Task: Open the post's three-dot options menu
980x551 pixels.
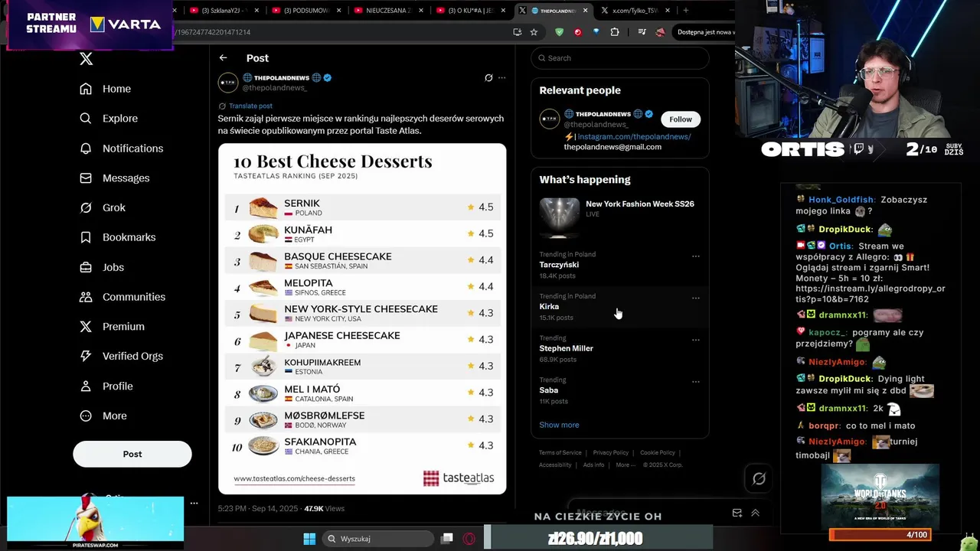Action: [x=502, y=78]
